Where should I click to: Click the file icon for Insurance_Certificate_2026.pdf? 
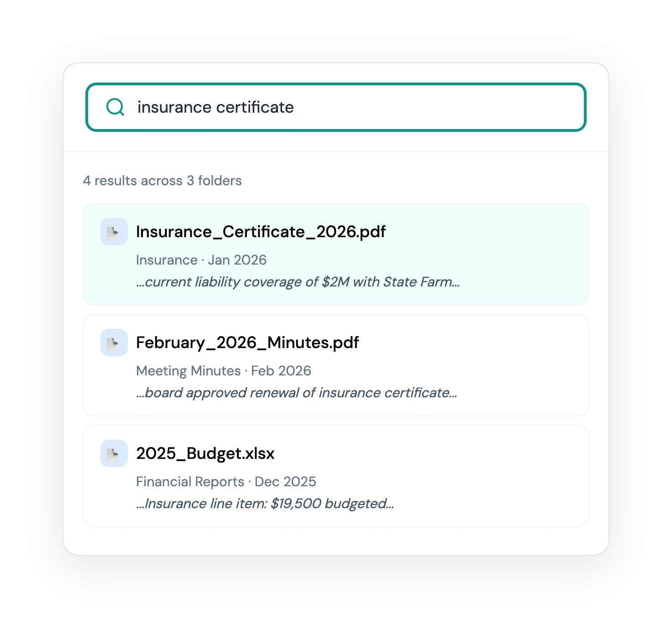(x=114, y=232)
